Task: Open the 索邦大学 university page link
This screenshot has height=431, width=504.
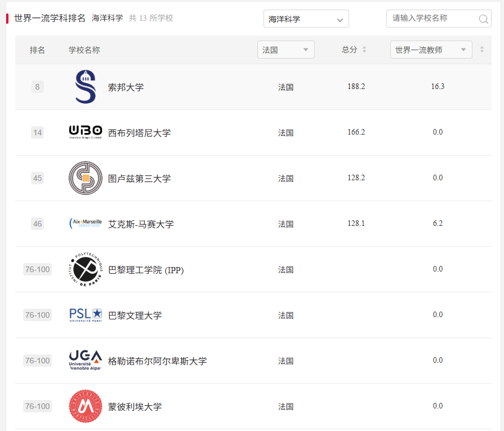Action: [x=125, y=86]
